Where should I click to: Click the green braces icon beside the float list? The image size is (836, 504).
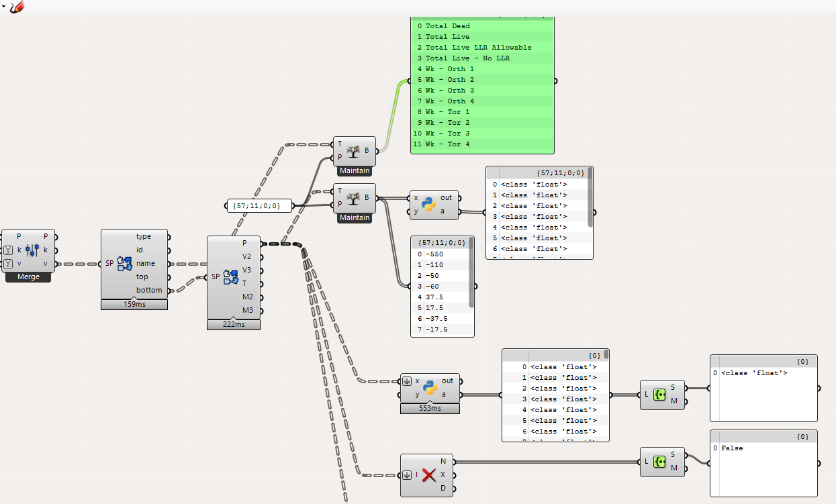tap(660, 395)
